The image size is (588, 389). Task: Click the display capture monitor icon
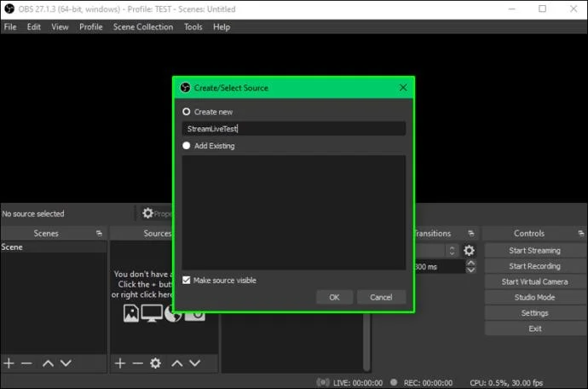point(152,313)
